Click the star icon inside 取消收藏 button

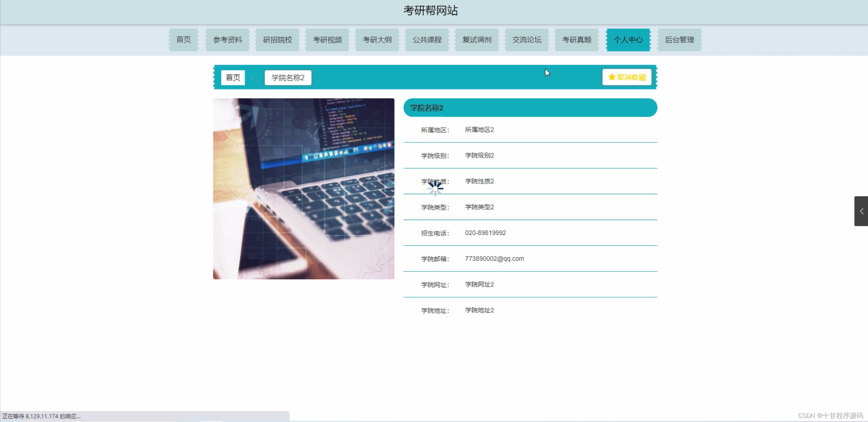(x=611, y=77)
